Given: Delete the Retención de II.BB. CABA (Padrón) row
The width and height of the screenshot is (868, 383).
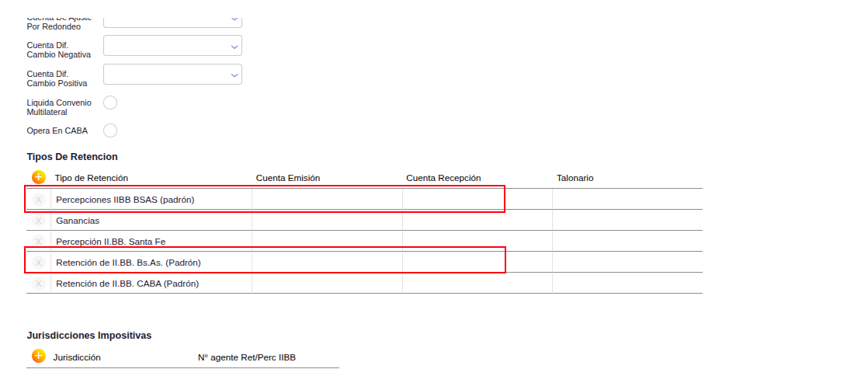Looking at the screenshot, I should (39, 284).
